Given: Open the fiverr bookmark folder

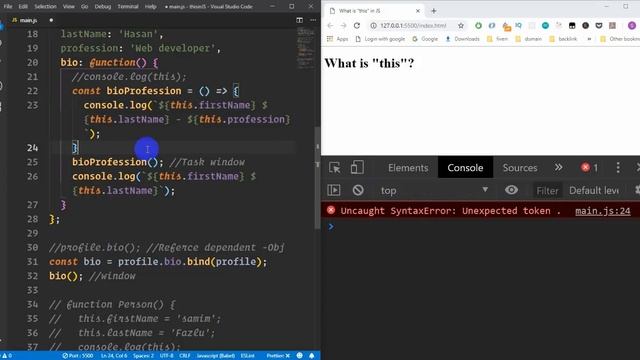Looking at the screenshot, I should click(x=498, y=39).
